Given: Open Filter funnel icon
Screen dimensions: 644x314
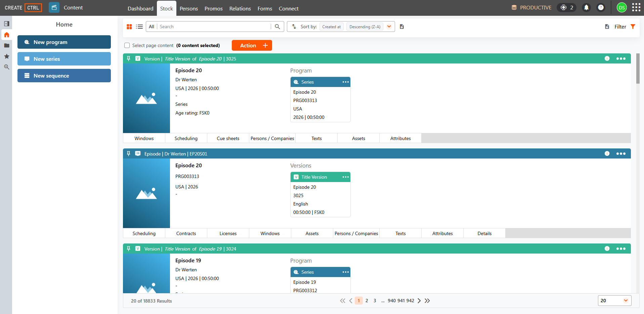Looking at the screenshot, I should (633, 27).
